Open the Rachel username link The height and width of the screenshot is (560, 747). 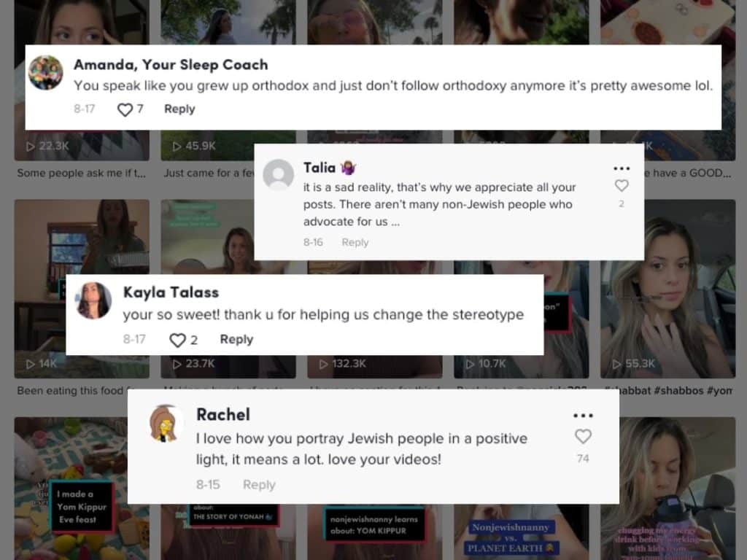(x=223, y=414)
